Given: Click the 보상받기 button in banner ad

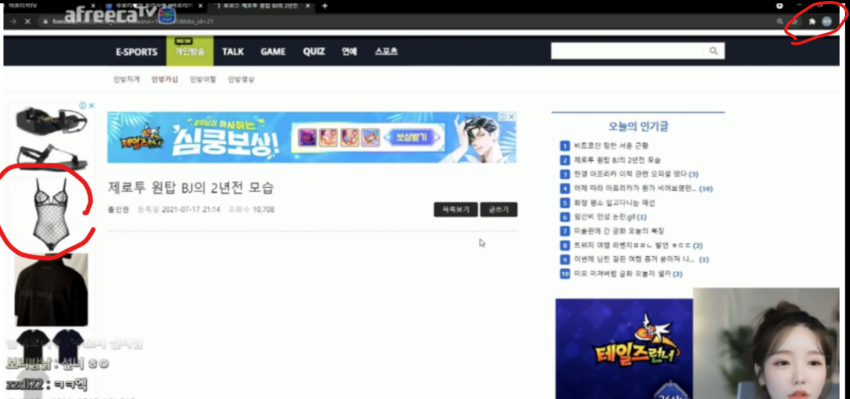Looking at the screenshot, I should tap(411, 138).
